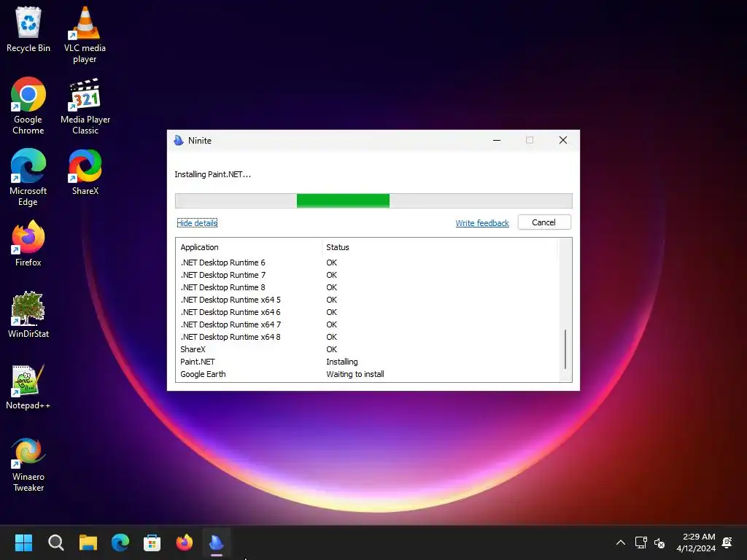This screenshot has height=560, width=747.
Task: Open File Explorer from the taskbar
Action: pos(88,542)
